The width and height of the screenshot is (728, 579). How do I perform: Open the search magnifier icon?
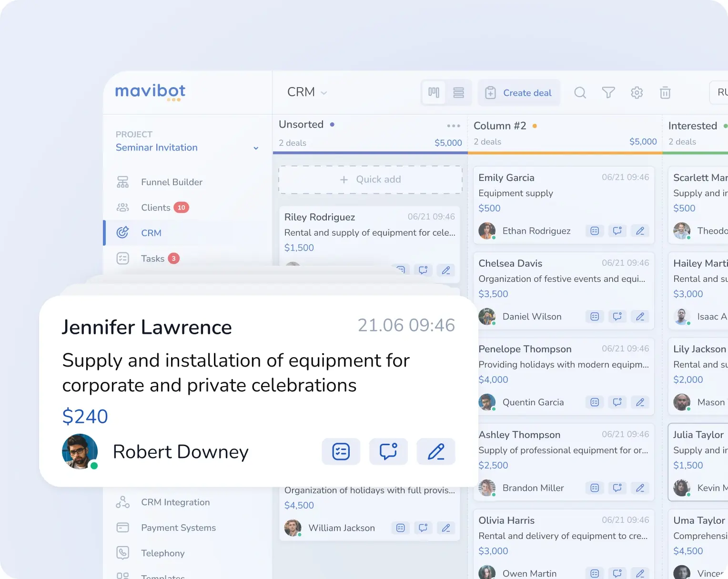[580, 92]
